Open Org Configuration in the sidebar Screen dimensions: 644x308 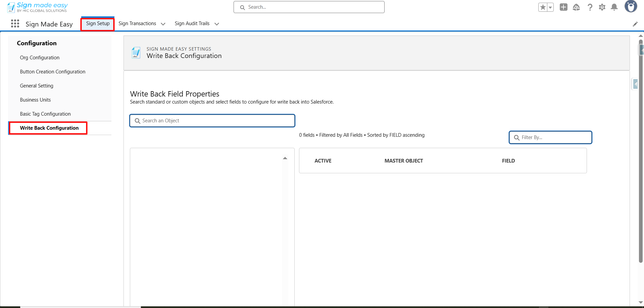coord(40,58)
